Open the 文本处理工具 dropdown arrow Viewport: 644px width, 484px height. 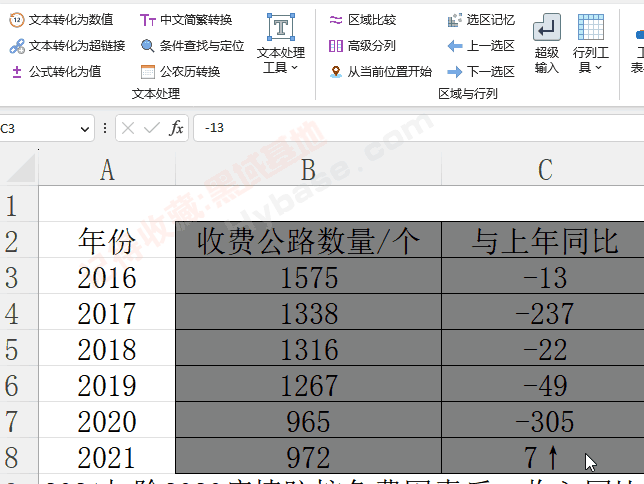[294, 67]
